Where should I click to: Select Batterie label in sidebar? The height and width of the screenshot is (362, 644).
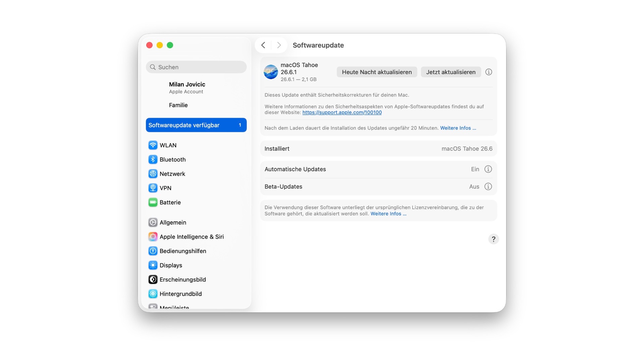pos(170,202)
